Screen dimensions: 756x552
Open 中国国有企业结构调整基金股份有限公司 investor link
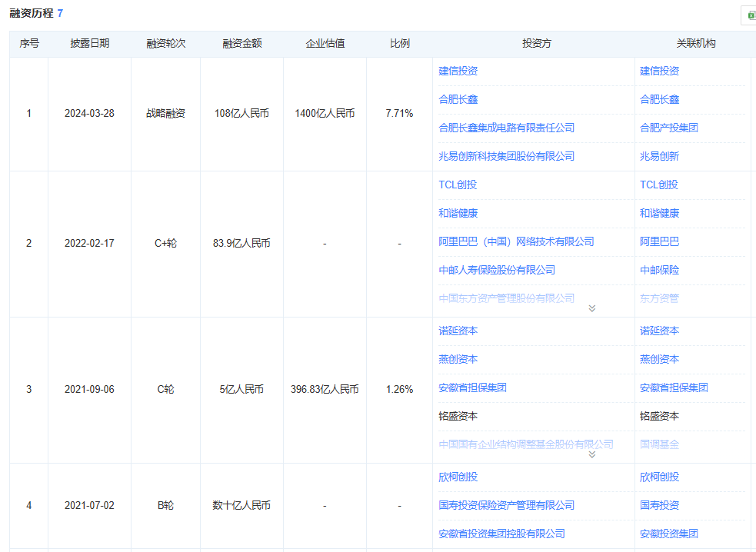(526, 444)
